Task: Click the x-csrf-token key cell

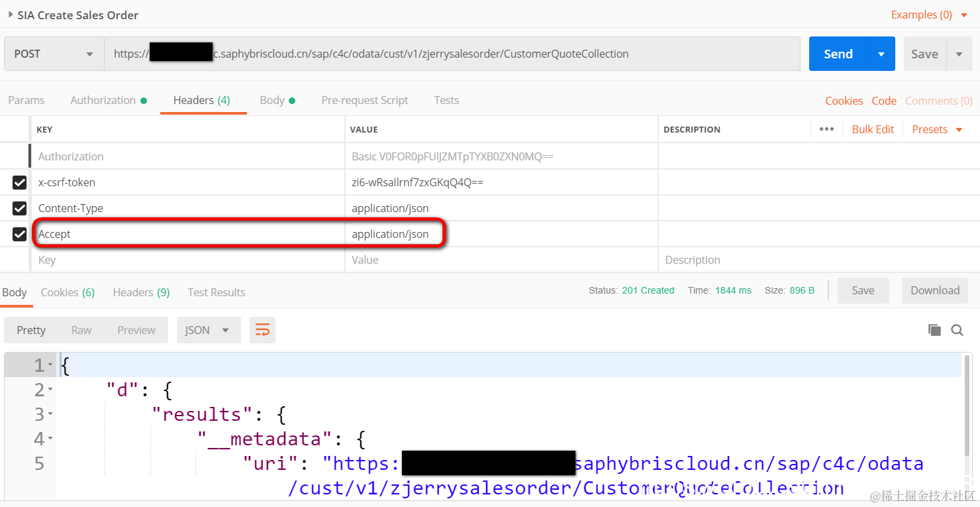Action: click(188, 182)
